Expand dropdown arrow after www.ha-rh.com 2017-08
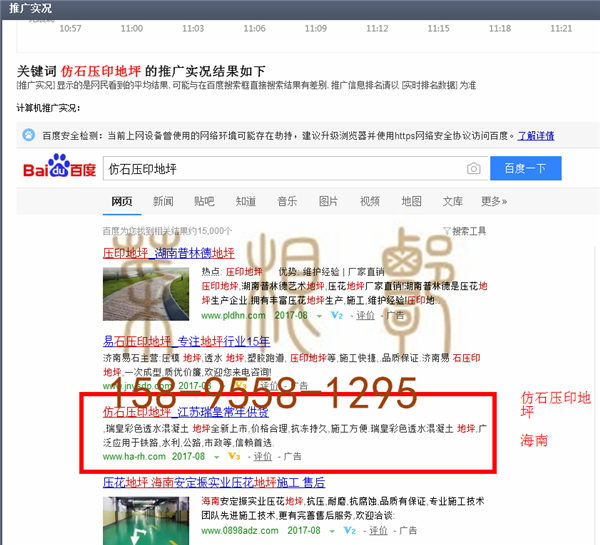The image size is (600, 545). (217, 457)
